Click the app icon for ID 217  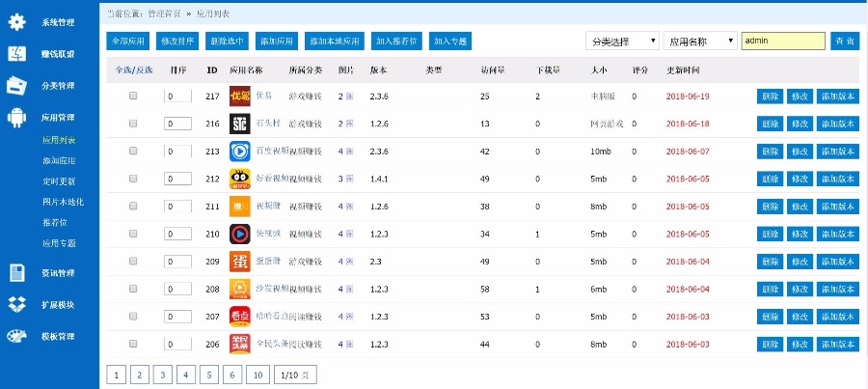240,96
